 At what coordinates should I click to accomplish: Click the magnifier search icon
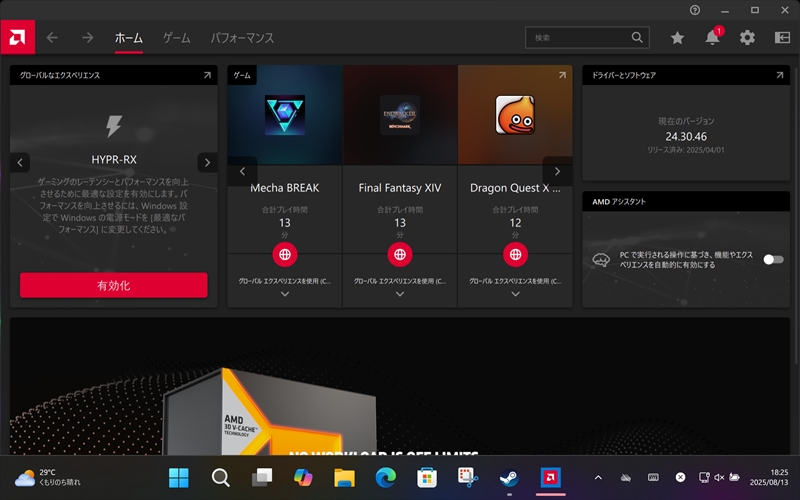637,37
